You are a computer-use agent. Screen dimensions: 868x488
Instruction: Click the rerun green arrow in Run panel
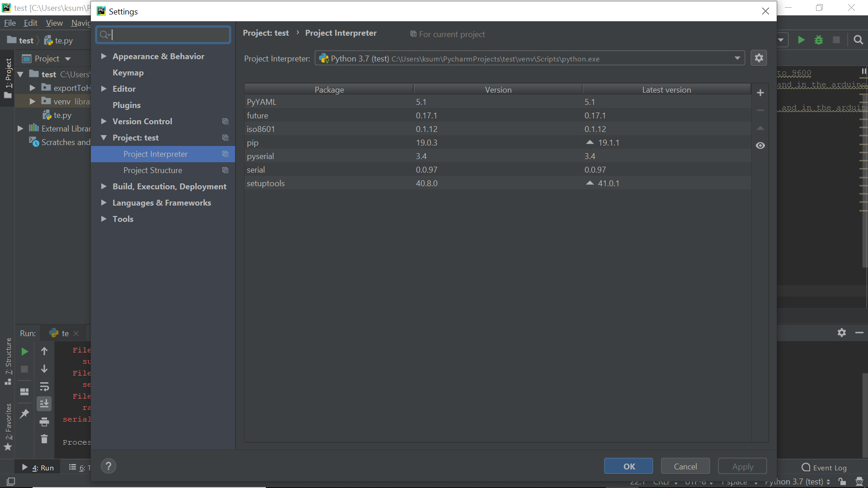(x=25, y=352)
